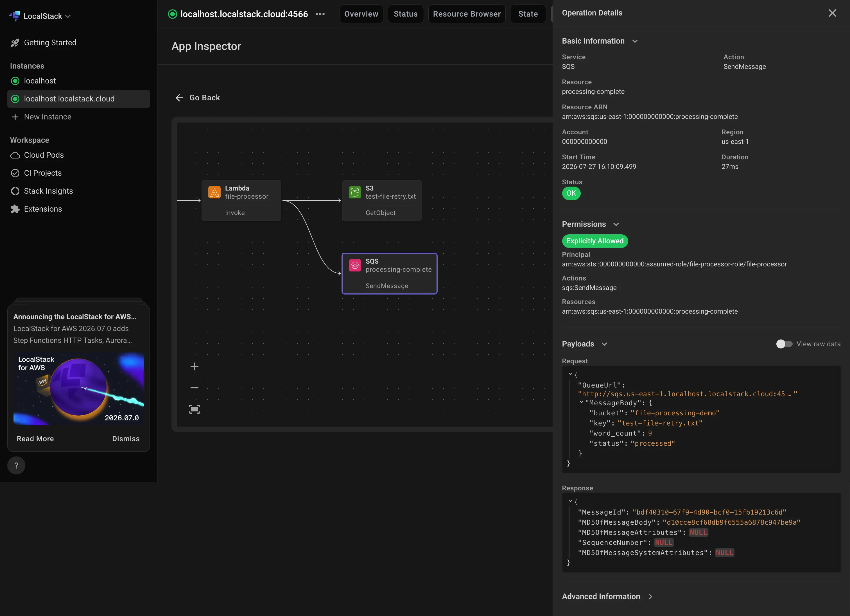850x616 pixels.
Task: Open Getting Started rocket icon
Action: coord(15,43)
